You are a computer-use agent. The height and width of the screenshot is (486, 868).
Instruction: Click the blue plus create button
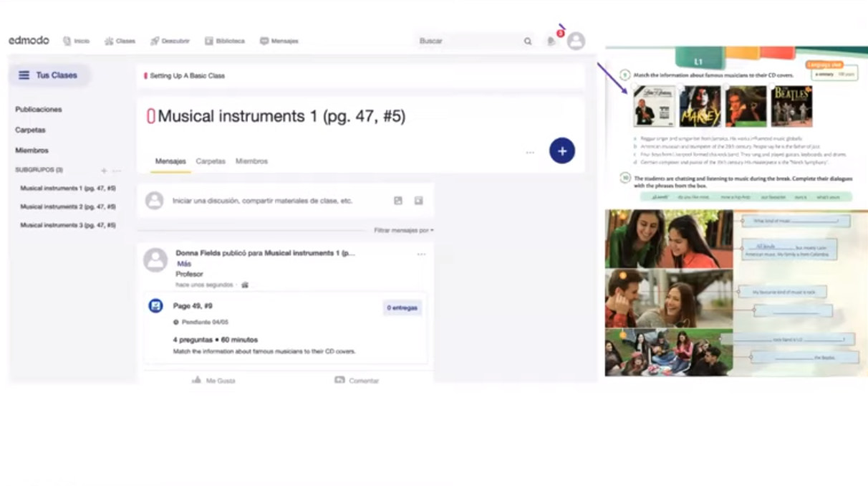(561, 151)
